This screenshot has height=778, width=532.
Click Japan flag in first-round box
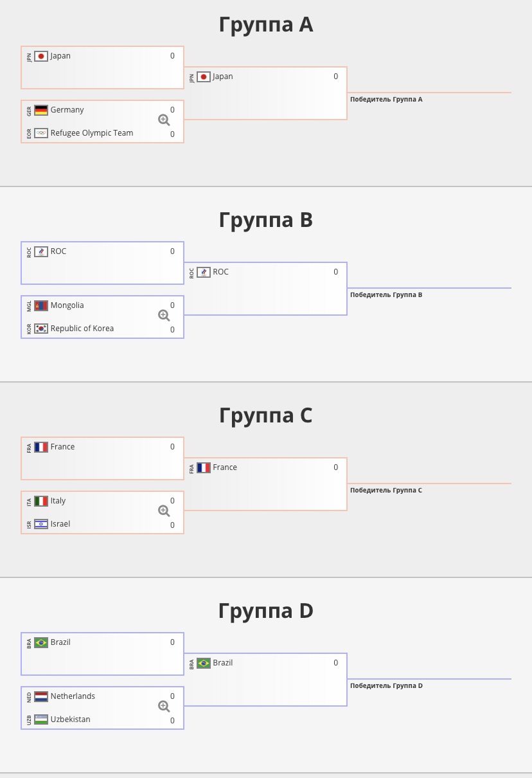[x=41, y=56]
